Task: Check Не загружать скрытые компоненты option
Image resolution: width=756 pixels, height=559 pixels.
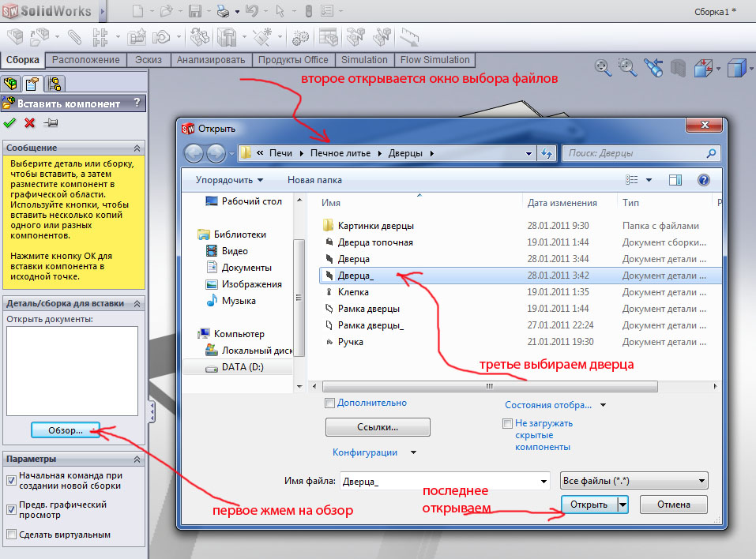Action: pos(508,424)
